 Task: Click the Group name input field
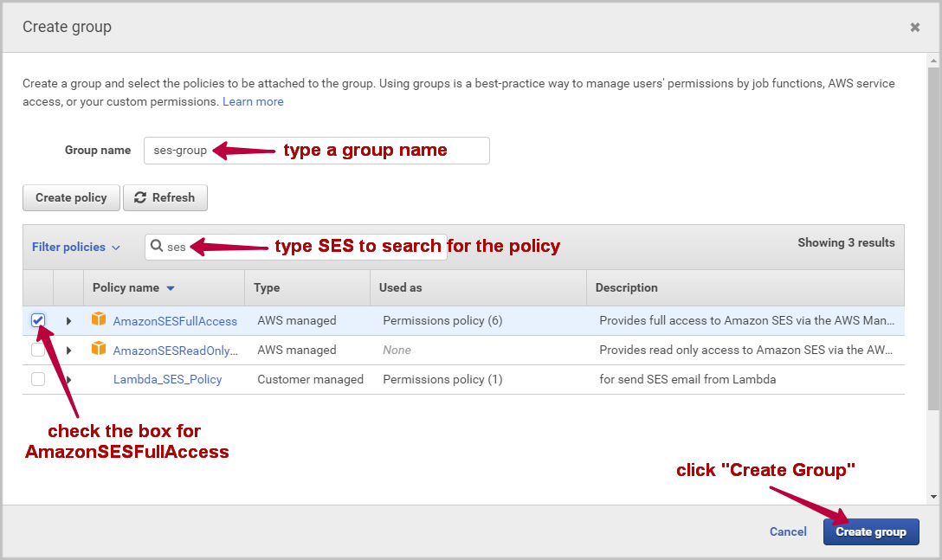317,151
